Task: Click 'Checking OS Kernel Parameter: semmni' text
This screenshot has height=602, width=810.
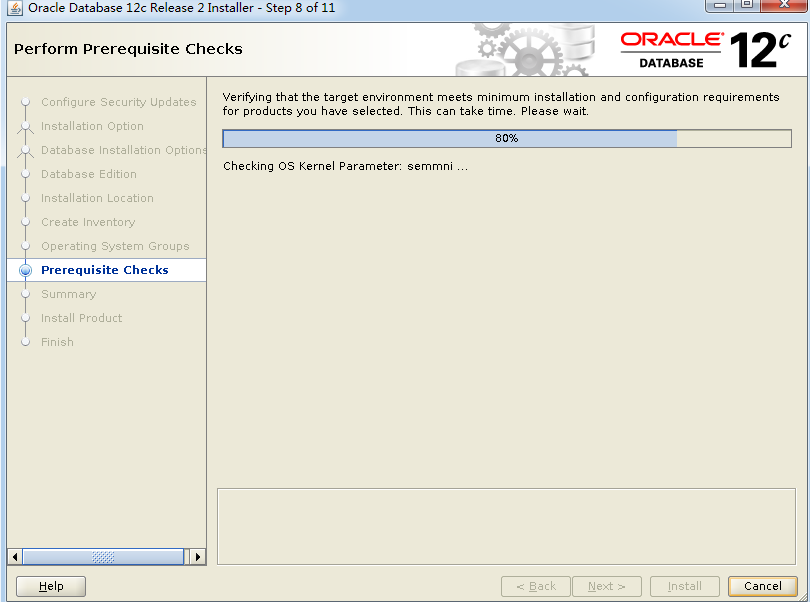Action: point(345,166)
